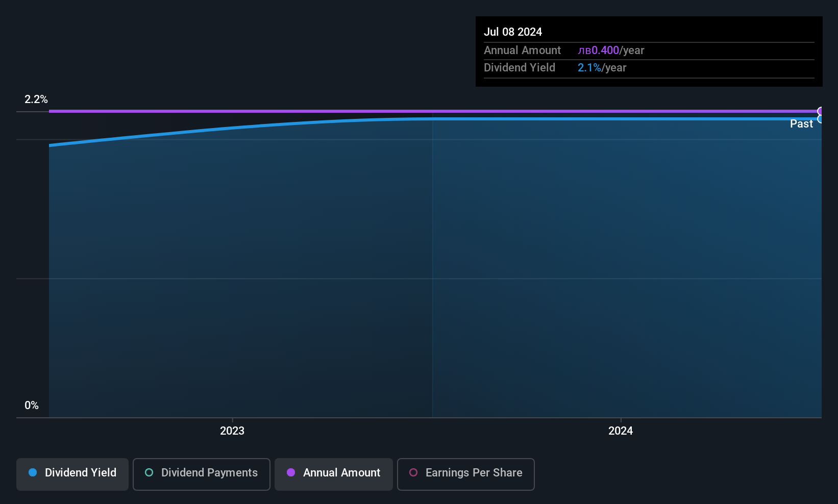Click the 'Annual Amount' tooltip row label
The height and width of the screenshot is (504, 838).
pyautogui.click(x=522, y=50)
